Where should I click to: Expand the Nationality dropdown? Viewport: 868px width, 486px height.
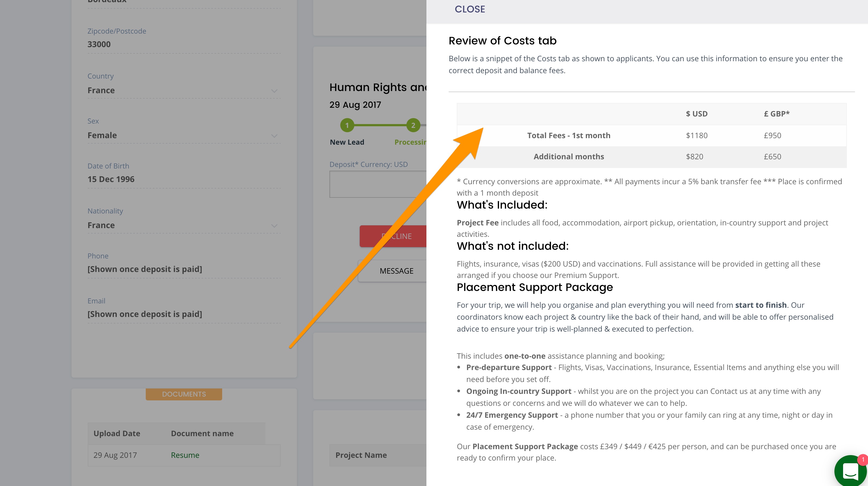coord(184,225)
